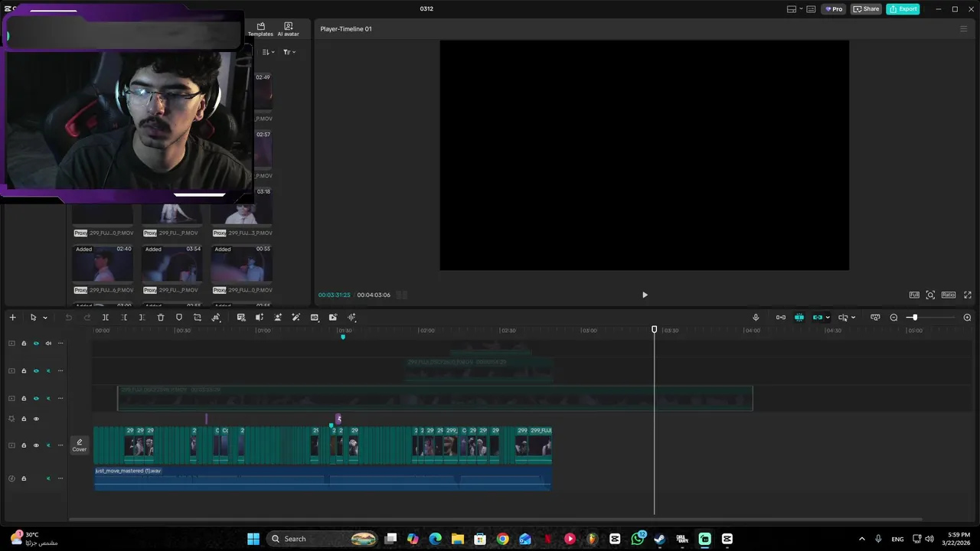
Task: Click the player fullscreen expand icon
Action: tap(968, 295)
